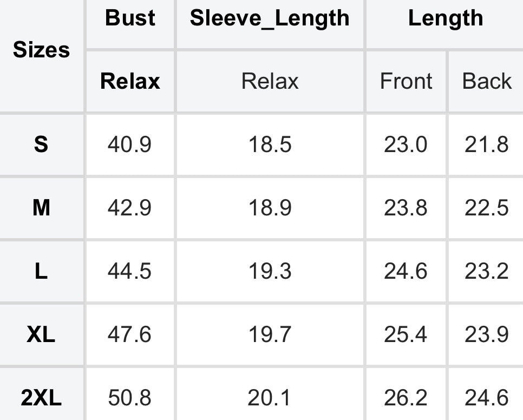This screenshot has width=523, height=420.
Task: Click the 47.6 bust value for XL
Action: [129, 334]
